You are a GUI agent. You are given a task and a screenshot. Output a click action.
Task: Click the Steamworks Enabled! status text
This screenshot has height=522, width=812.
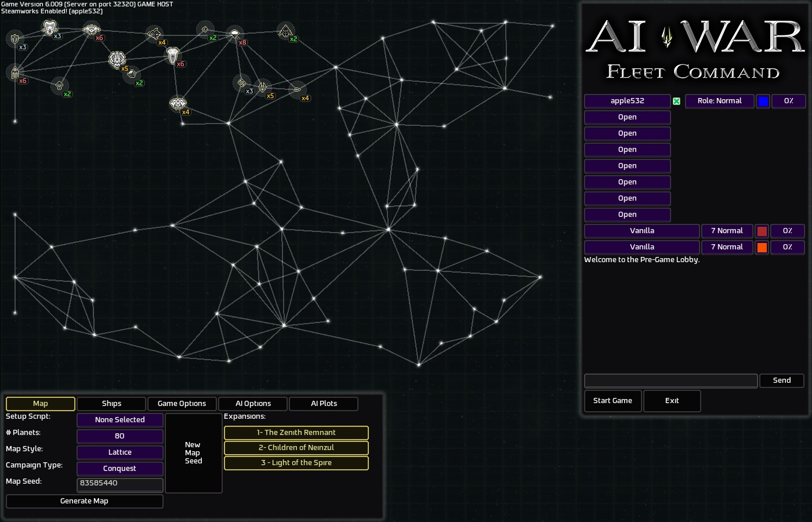tap(52, 11)
